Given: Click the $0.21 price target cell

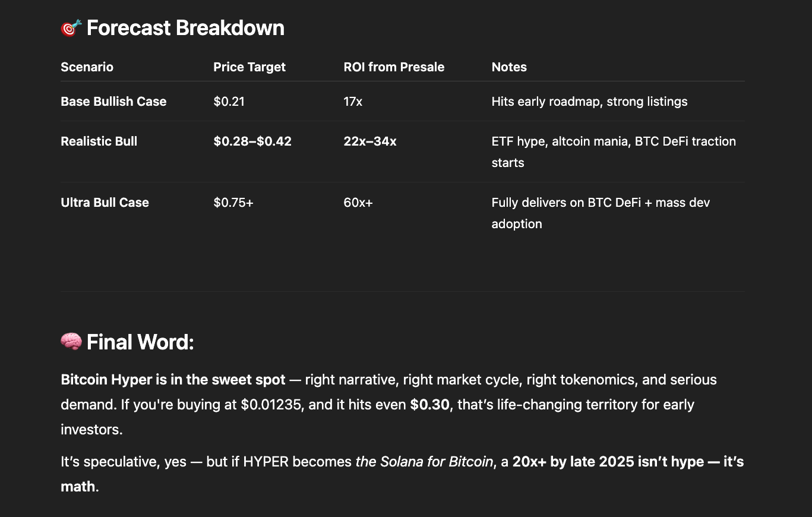Looking at the screenshot, I should point(229,102).
